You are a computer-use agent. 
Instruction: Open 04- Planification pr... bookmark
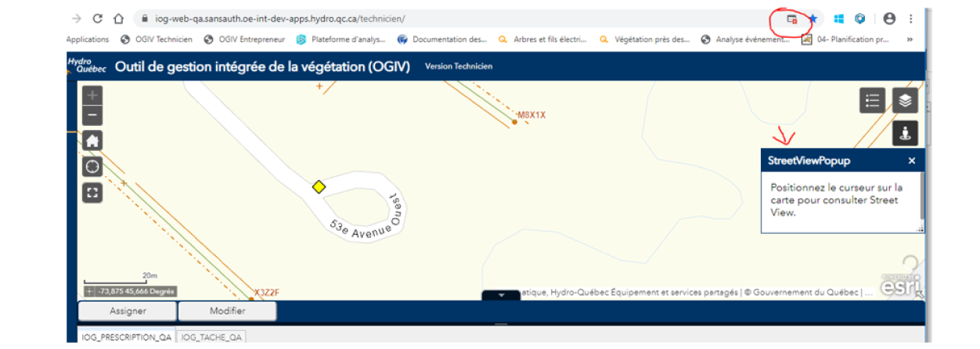pyautogui.click(x=845, y=39)
